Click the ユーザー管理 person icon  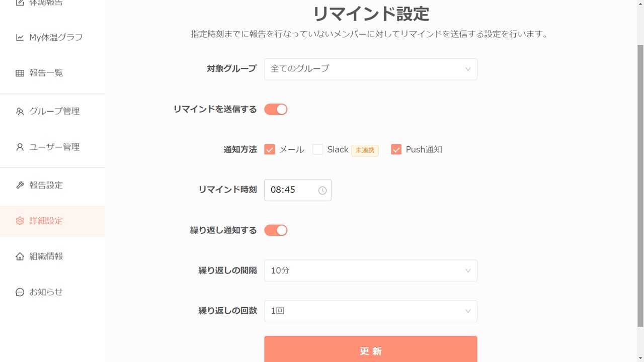[x=20, y=147]
